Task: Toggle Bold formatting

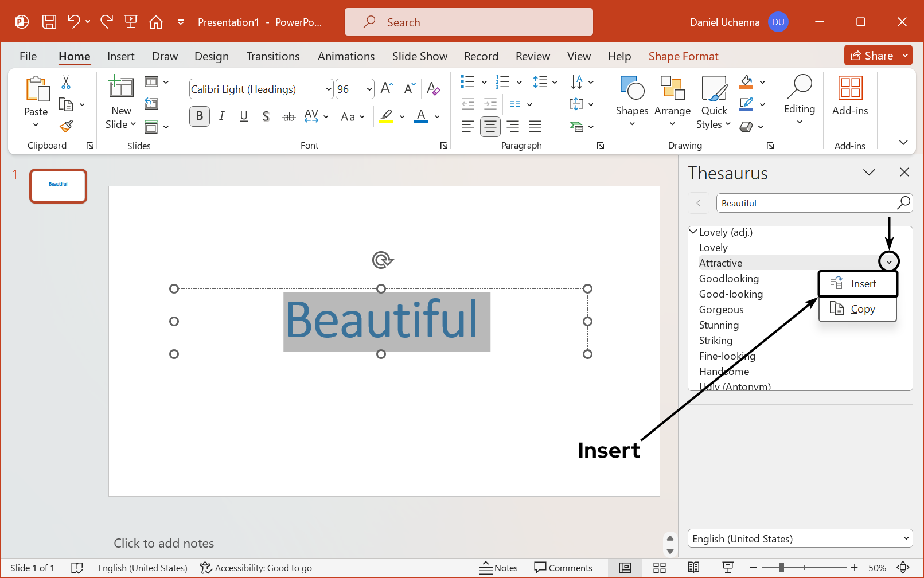Action: click(x=199, y=116)
